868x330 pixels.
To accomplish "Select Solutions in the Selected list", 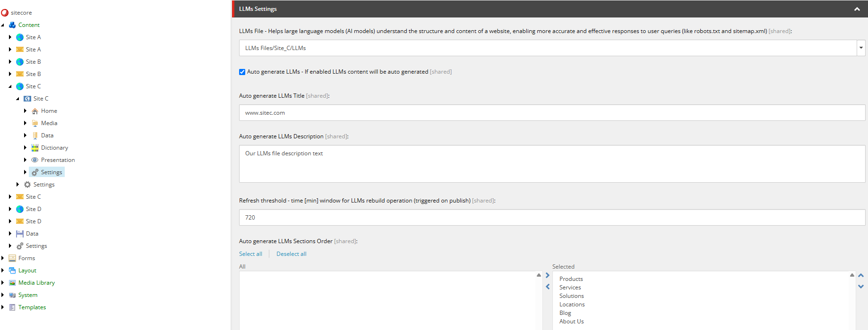I will tap(571, 296).
